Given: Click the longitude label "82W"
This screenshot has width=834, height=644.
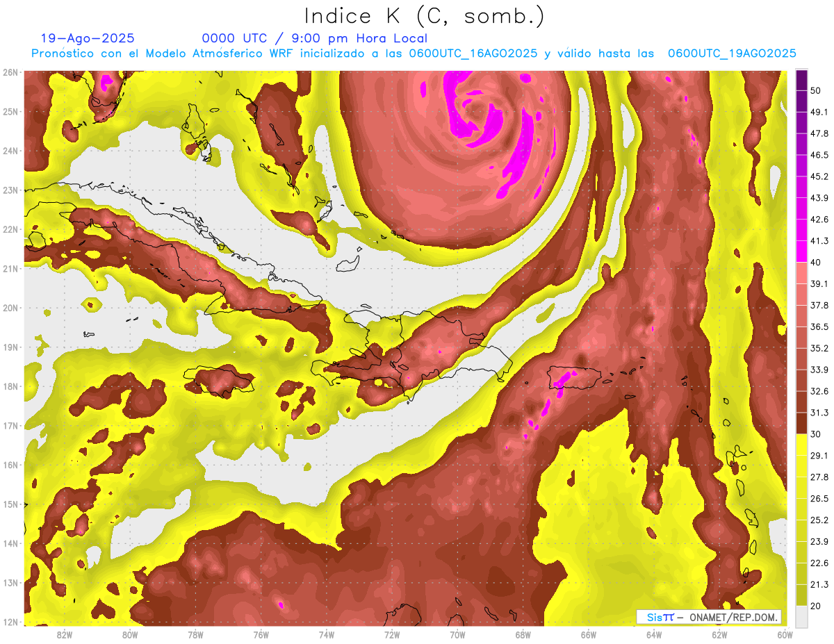Looking at the screenshot, I should pyautogui.click(x=65, y=635).
